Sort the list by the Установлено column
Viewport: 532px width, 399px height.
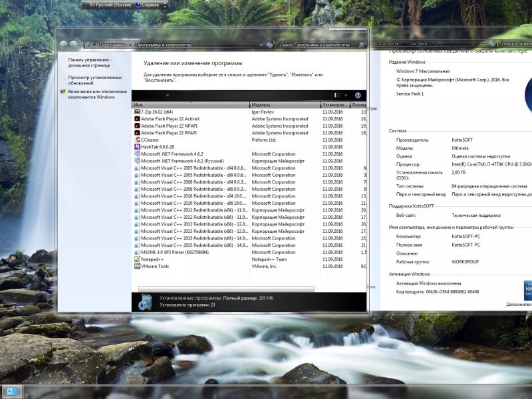point(335,105)
